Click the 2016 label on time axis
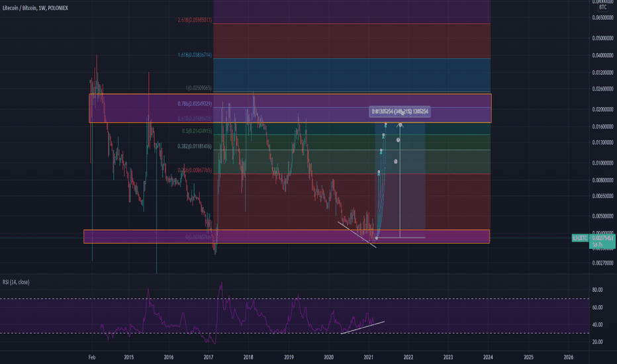Image resolution: width=617 pixels, height=364 pixels. pos(168,357)
